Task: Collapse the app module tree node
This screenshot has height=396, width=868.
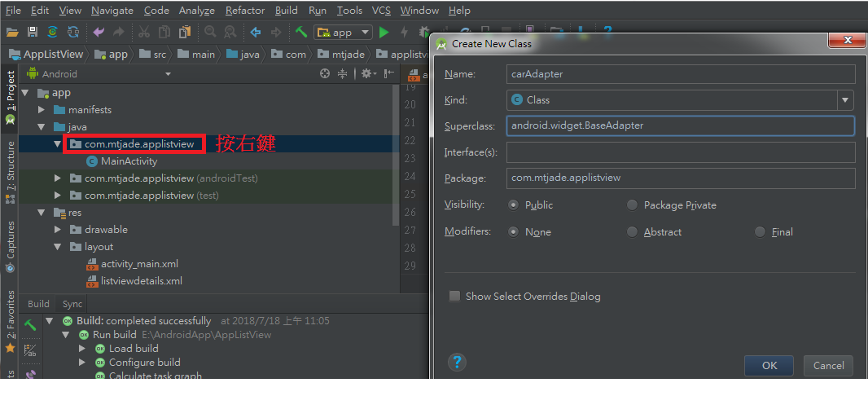Action: [x=25, y=93]
